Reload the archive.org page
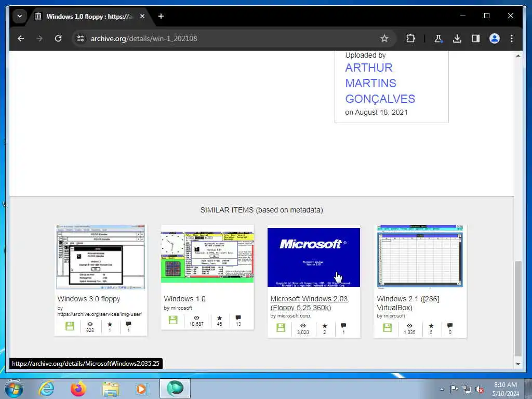532x399 pixels. click(x=58, y=38)
